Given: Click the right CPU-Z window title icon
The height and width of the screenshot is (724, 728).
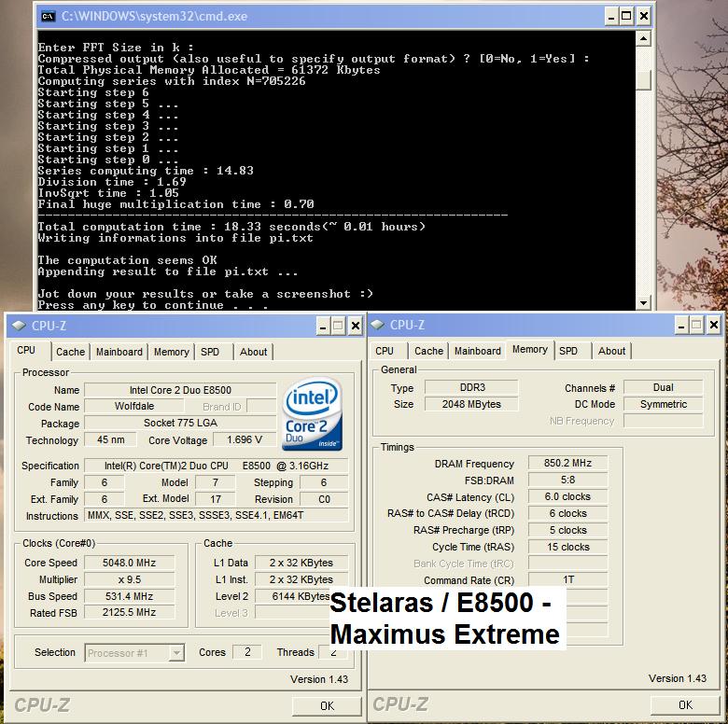Looking at the screenshot, I should click(377, 325).
